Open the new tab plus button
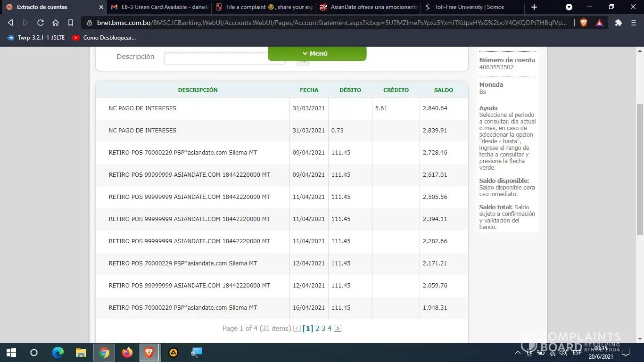This screenshot has width=644, height=362. tap(534, 7)
